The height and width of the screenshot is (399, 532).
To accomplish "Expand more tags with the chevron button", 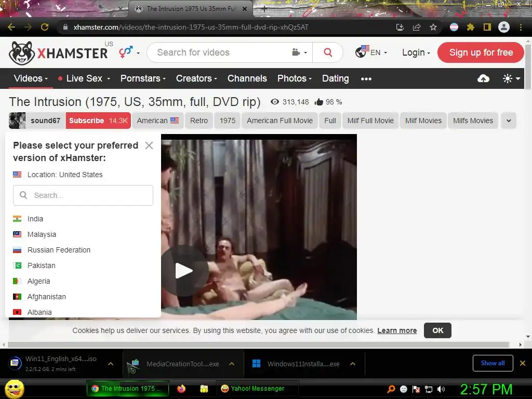I will click(x=509, y=121).
